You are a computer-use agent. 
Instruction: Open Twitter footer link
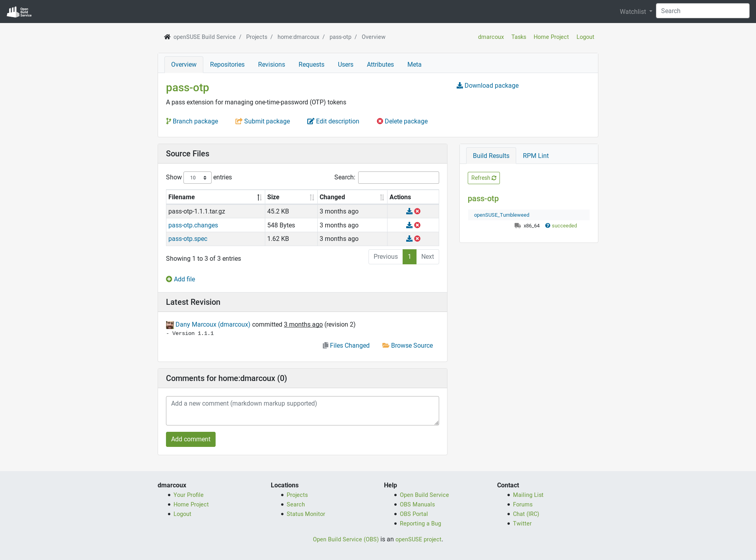pyautogui.click(x=522, y=523)
